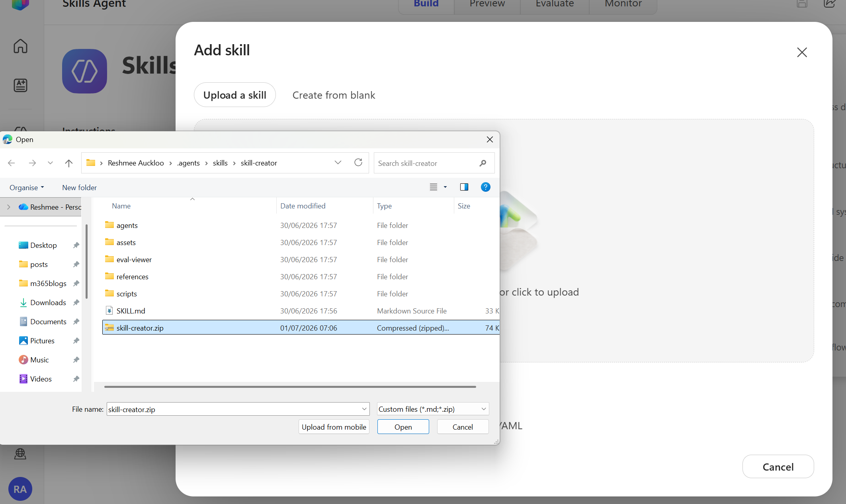Select the agents folder
Screen dimensions: 846x504
(x=301, y=225)
